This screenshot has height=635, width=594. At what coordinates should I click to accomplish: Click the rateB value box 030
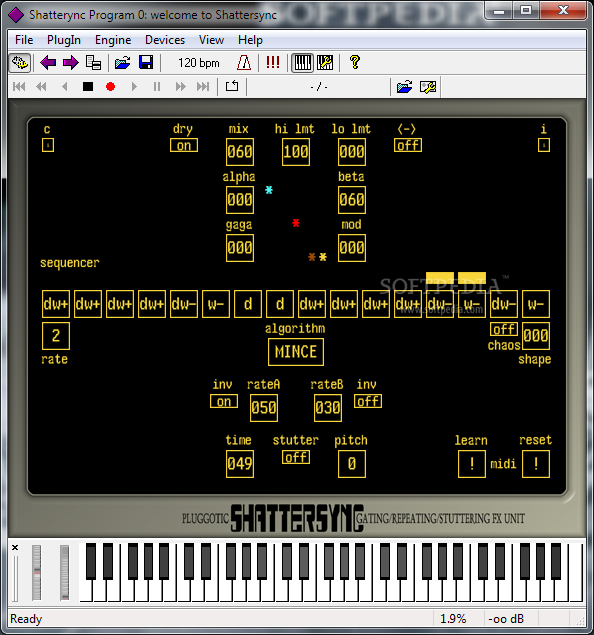point(328,408)
